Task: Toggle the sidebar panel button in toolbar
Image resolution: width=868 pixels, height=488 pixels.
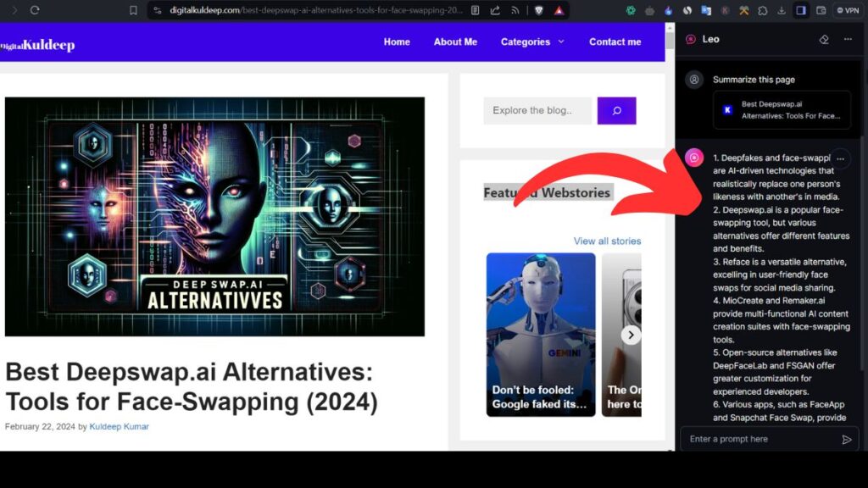Action: [x=800, y=10]
